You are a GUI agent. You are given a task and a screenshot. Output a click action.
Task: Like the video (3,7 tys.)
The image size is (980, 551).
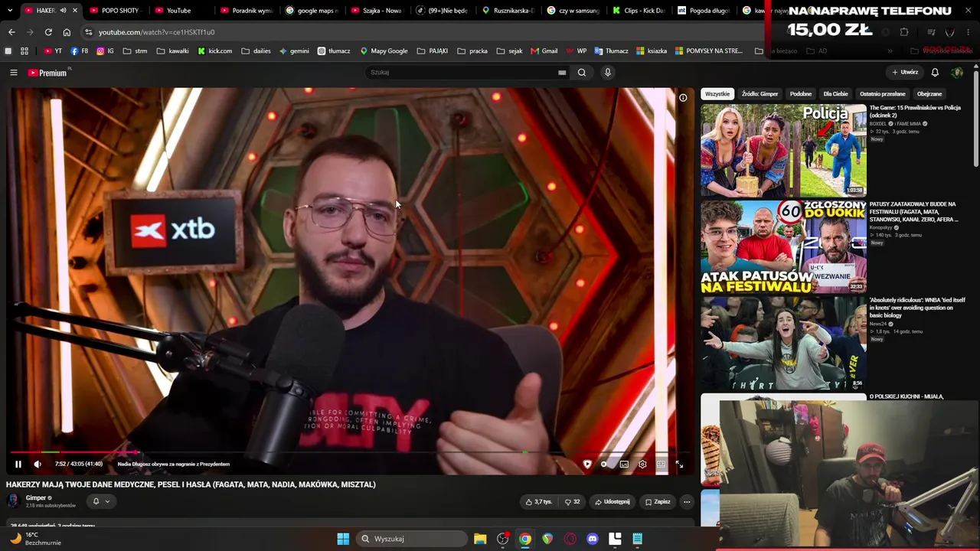[x=539, y=502]
